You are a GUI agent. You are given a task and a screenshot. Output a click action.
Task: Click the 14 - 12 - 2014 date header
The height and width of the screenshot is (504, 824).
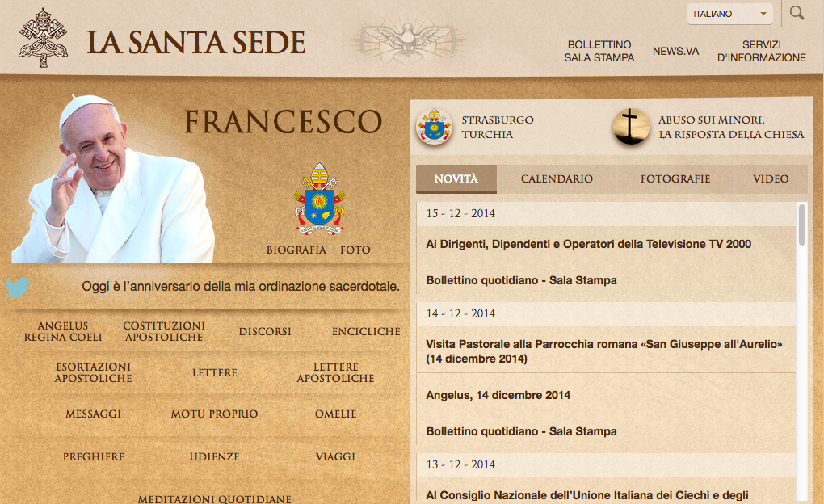click(x=460, y=313)
